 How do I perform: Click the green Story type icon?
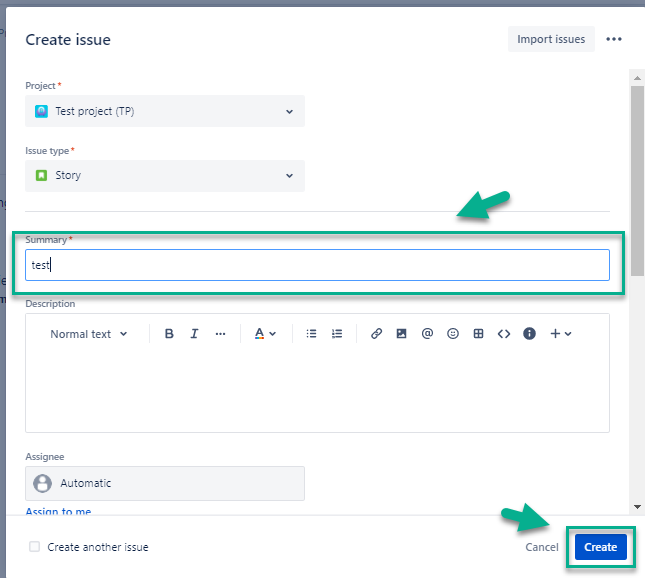coord(41,175)
